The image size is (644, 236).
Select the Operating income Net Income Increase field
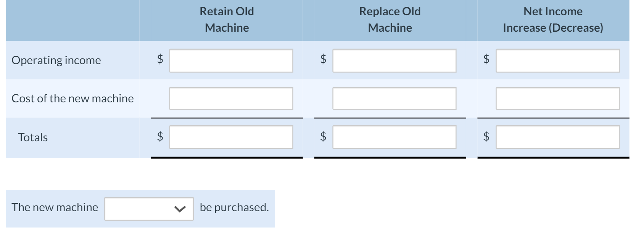coord(557,60)
